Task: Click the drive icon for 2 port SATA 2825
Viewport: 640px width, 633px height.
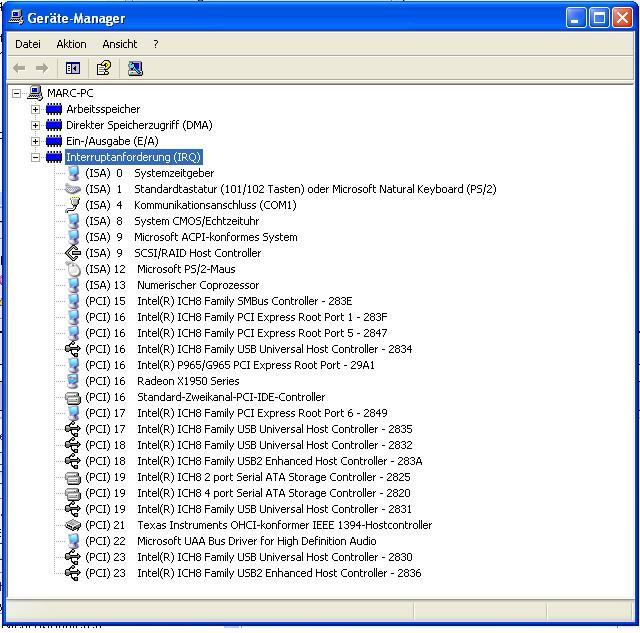Action: 73,477
